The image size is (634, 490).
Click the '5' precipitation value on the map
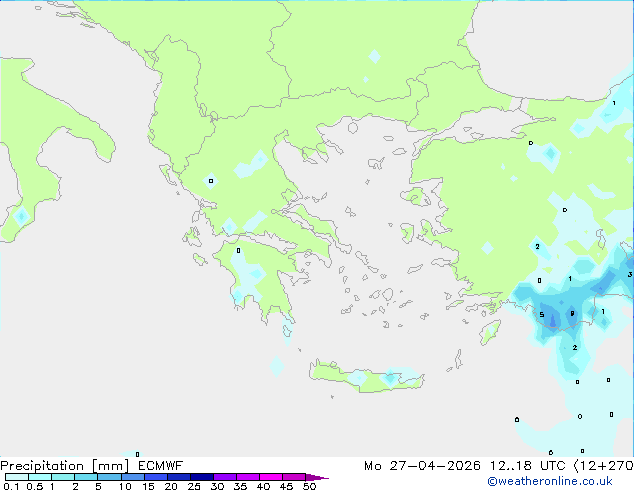542,315
